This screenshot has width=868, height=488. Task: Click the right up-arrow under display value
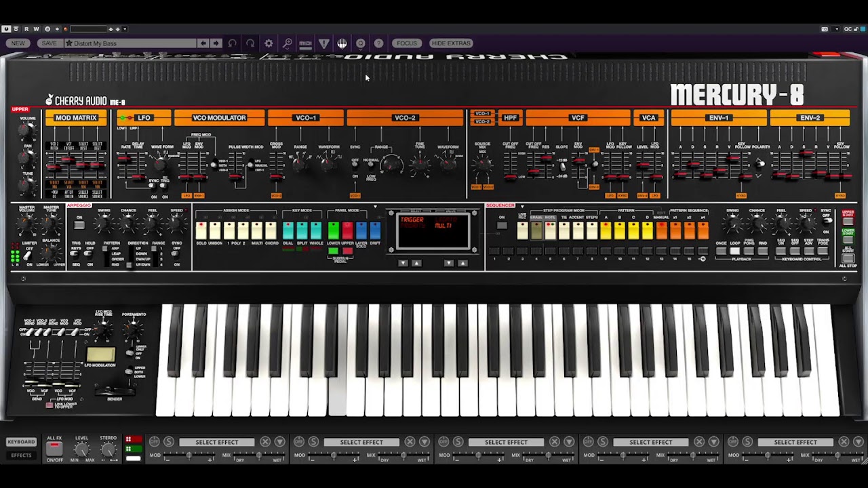462,263
